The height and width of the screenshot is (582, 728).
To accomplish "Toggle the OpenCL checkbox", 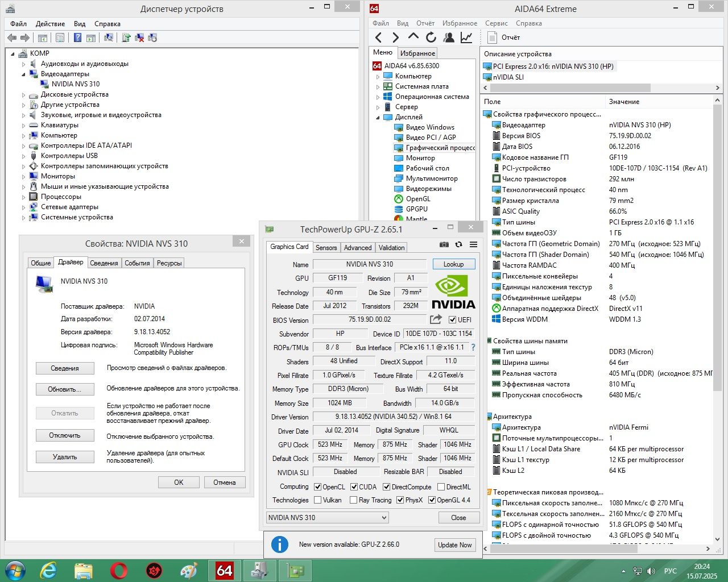I will [x=318, y=487].
